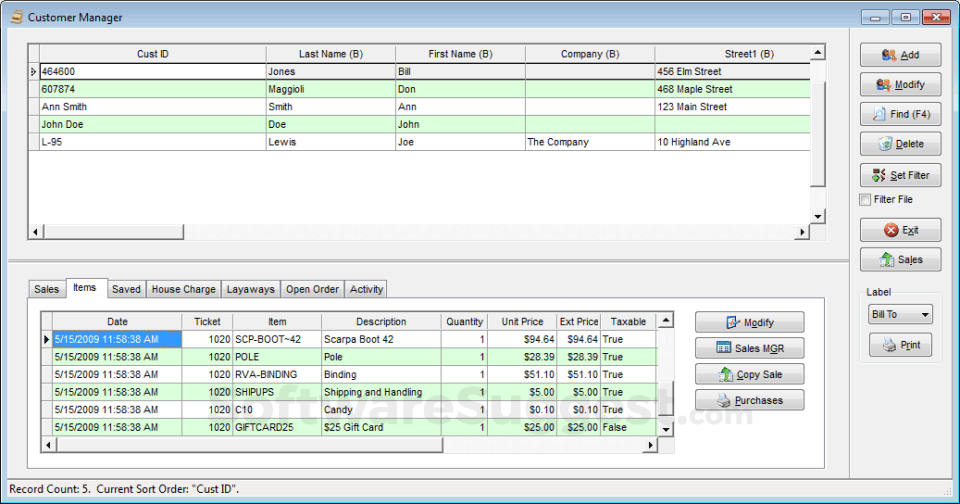Image resolution: width=960 pixels, height=504 pixels.
Task: Switch to the House Charge tab
Action: [183, 289]
